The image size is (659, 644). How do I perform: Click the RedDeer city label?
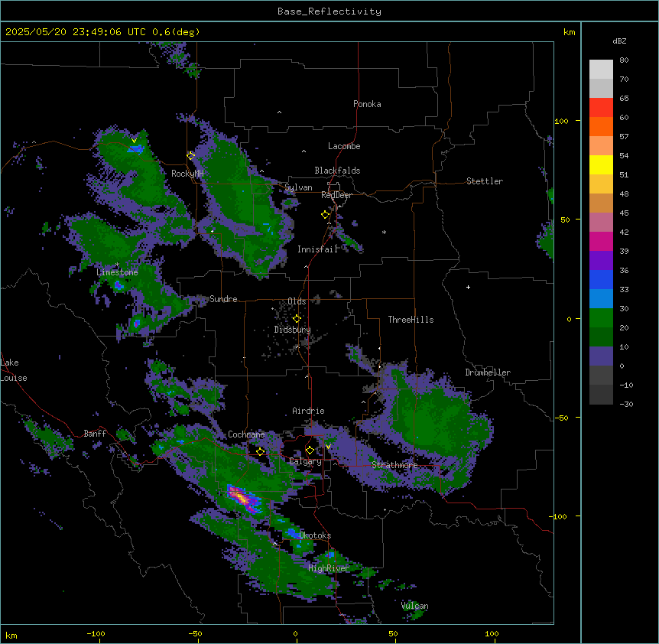pyautogui.click(x=337, y=195)
